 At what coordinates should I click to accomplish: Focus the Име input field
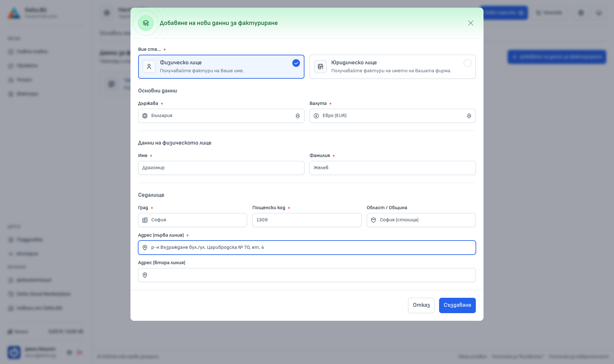221,168
